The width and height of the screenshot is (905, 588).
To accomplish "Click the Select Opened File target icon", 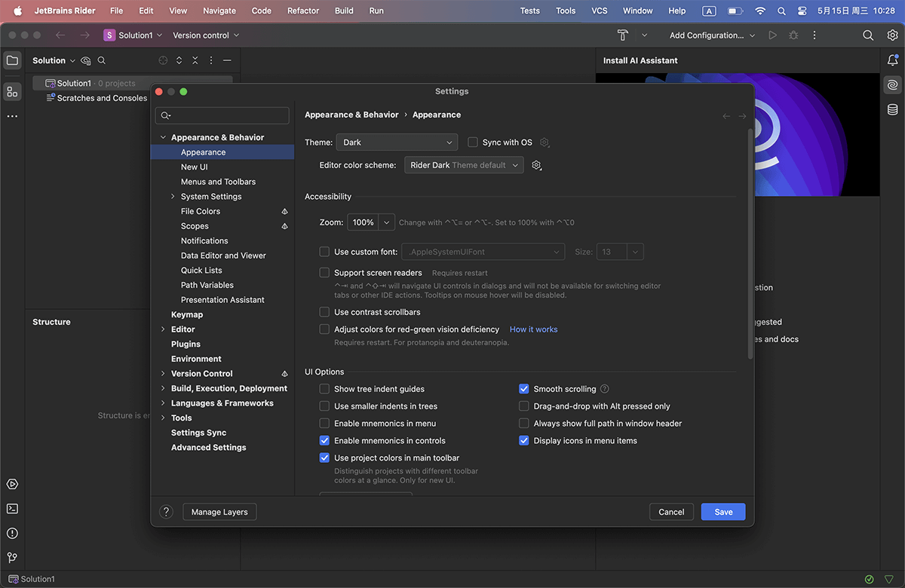I will (x=163, y=60).
